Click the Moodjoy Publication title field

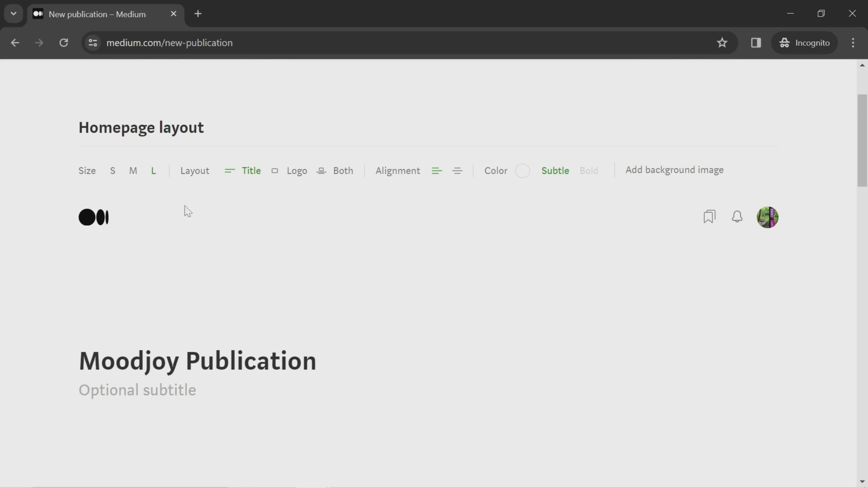(198, 361)
